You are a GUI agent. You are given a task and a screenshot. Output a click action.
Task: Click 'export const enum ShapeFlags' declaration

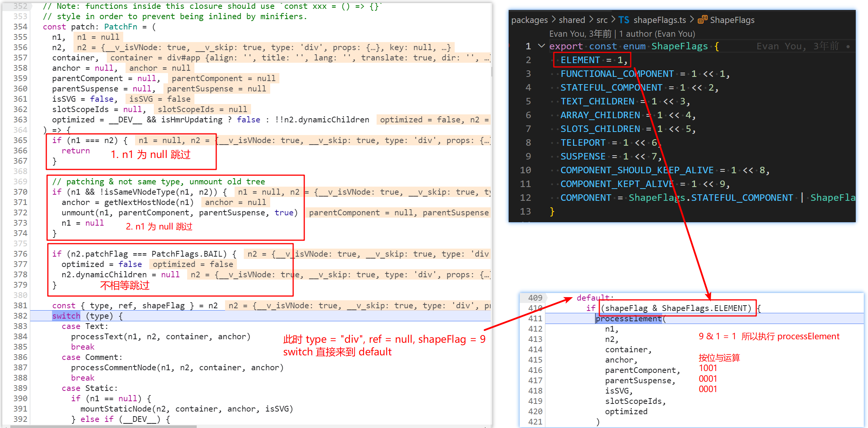point(629,46)
